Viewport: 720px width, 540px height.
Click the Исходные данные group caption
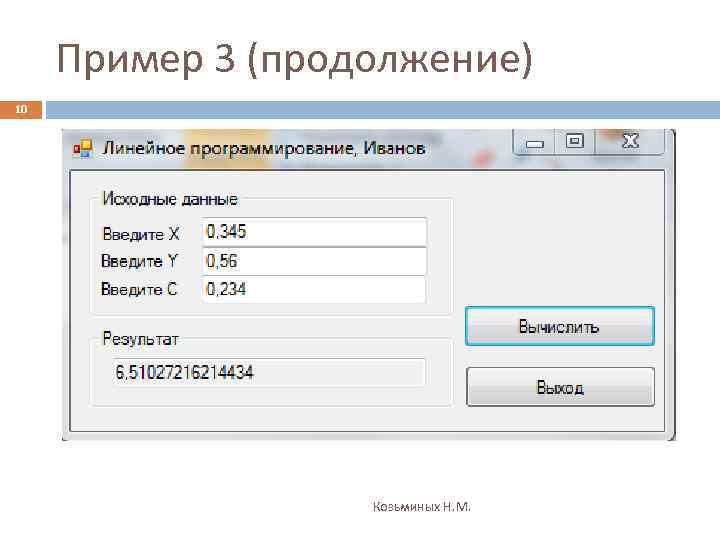(x=170, y=199)
